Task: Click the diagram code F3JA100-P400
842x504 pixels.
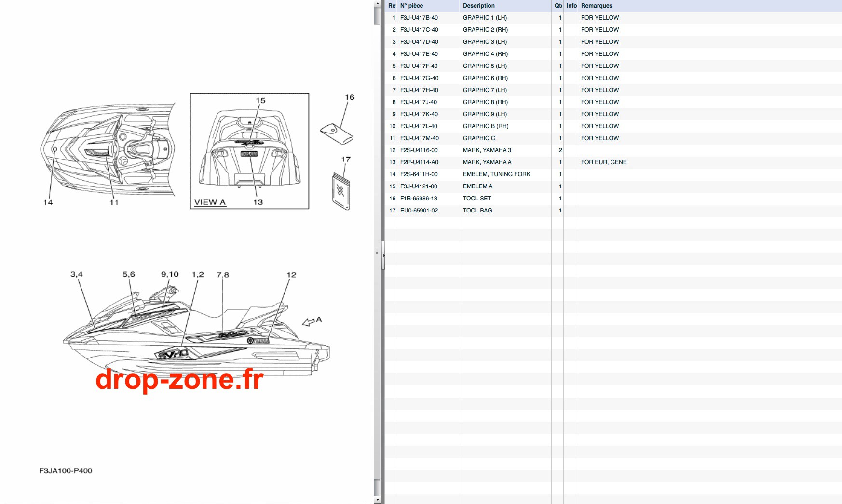Action: click(x=66, y=471)
